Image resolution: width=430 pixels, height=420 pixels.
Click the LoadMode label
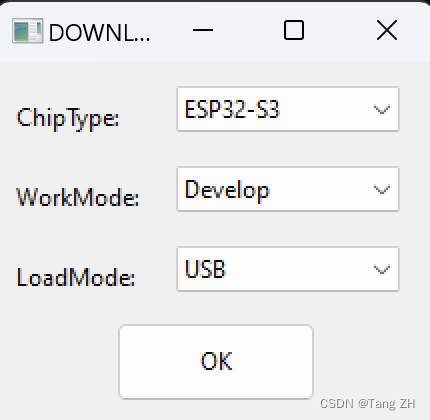(76, 277)
